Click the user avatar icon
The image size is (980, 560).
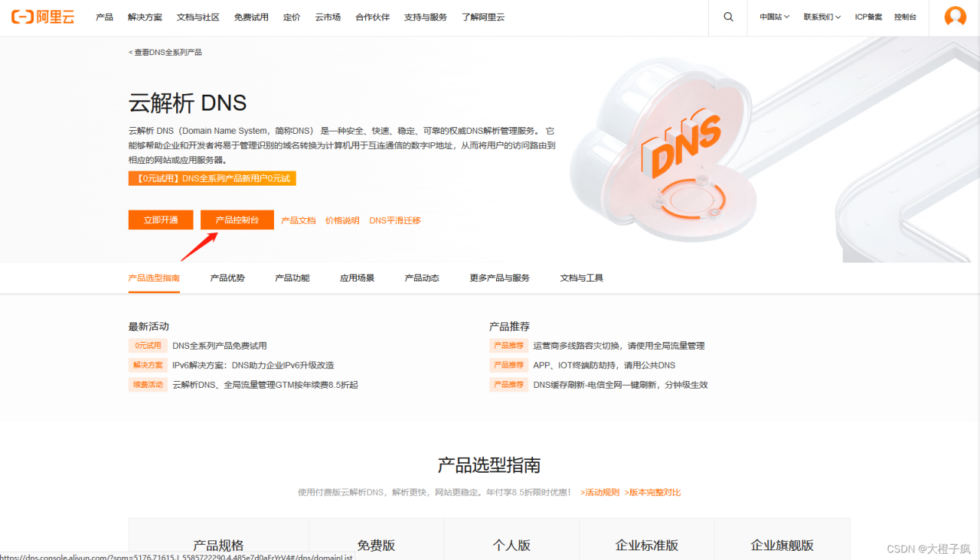(955, 17)
